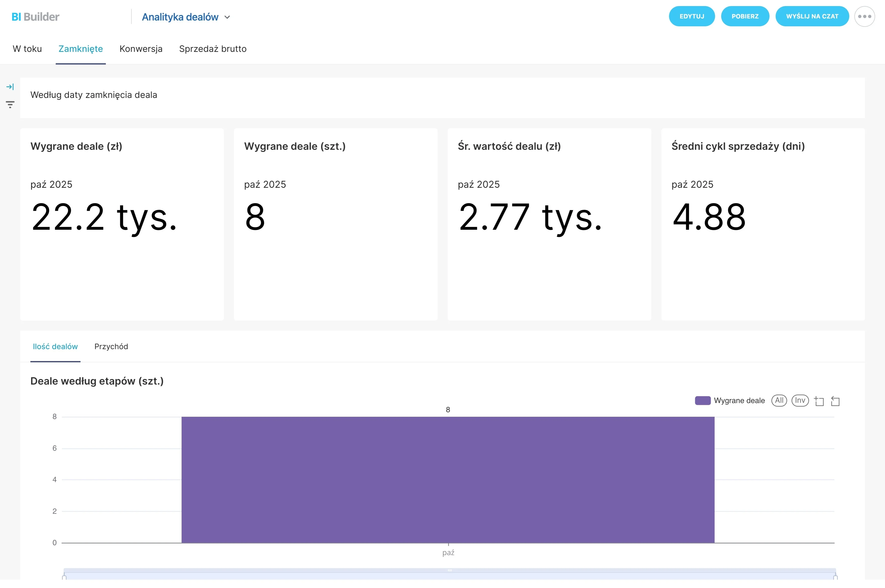Click the BI Builder logo

(35, 17)
